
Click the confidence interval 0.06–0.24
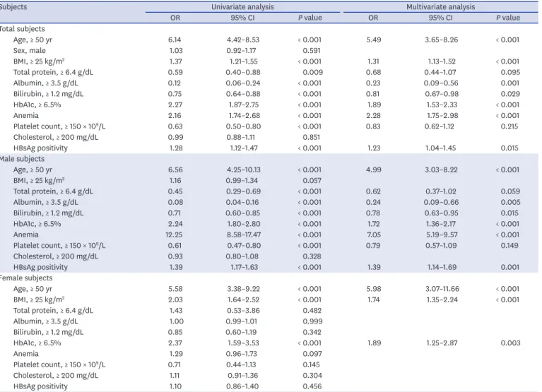pyautogui.click(x=242, y=83)
